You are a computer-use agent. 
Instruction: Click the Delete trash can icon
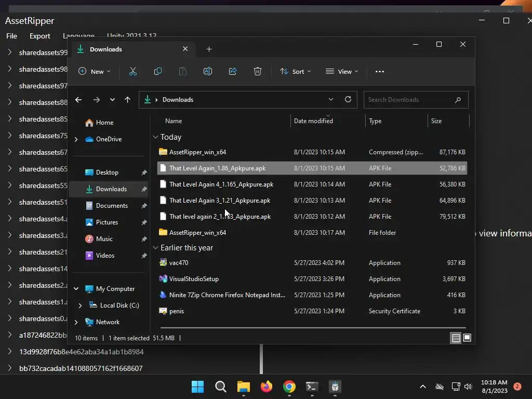point(258,71)
